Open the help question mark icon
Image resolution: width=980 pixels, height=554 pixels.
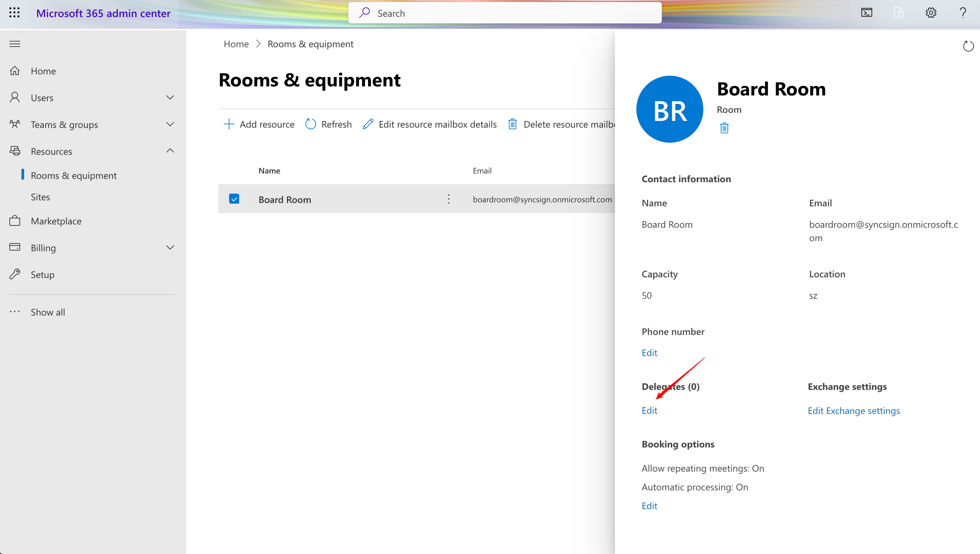[963, 13]
